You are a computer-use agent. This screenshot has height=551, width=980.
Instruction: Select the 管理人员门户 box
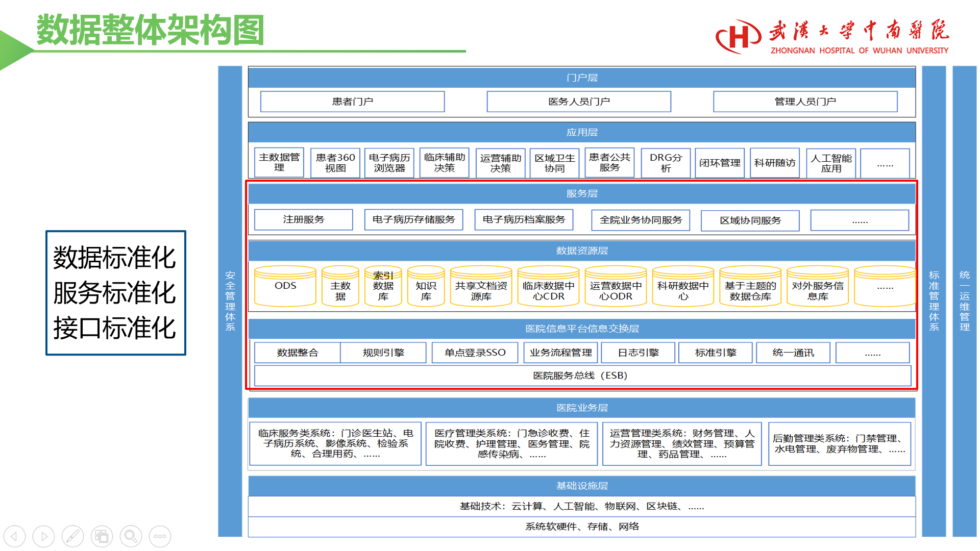[x=805, y=102]
